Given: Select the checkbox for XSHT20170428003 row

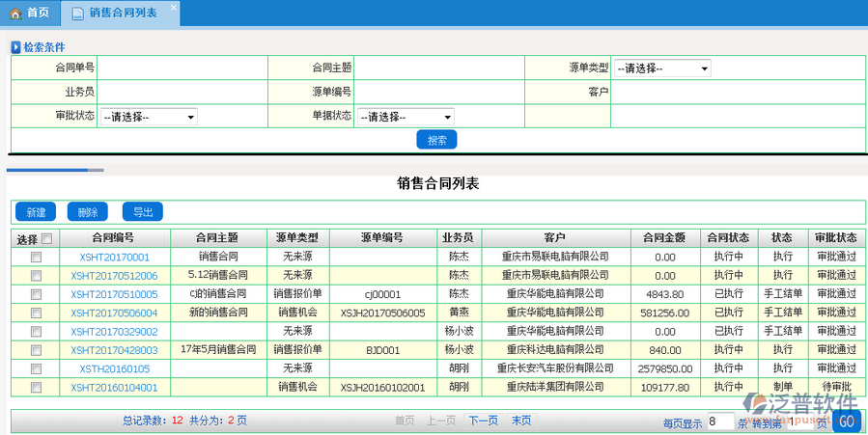Looking at the screenshot, I should (x=36, y=350).
